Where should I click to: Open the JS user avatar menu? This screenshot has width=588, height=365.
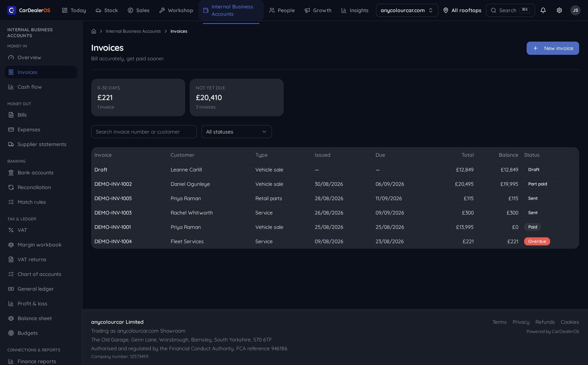(x=575, y=10)
